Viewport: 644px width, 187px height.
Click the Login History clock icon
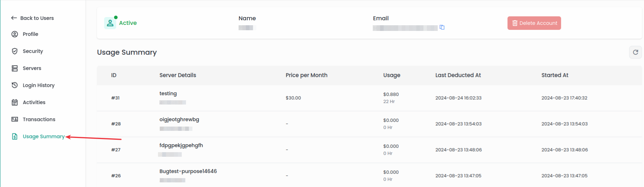pyautogui.click(x=15, y=85)
